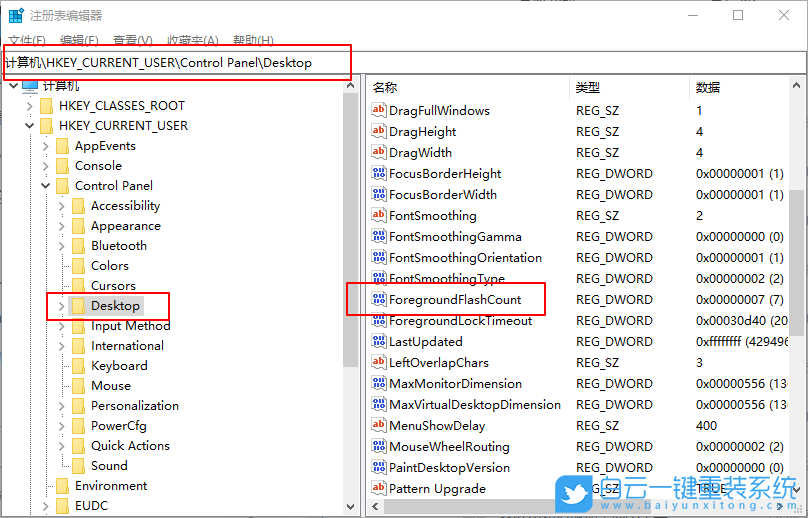
Task: Click the ForegroundFlashCount value icon
Action: click(x=378, y=299)
